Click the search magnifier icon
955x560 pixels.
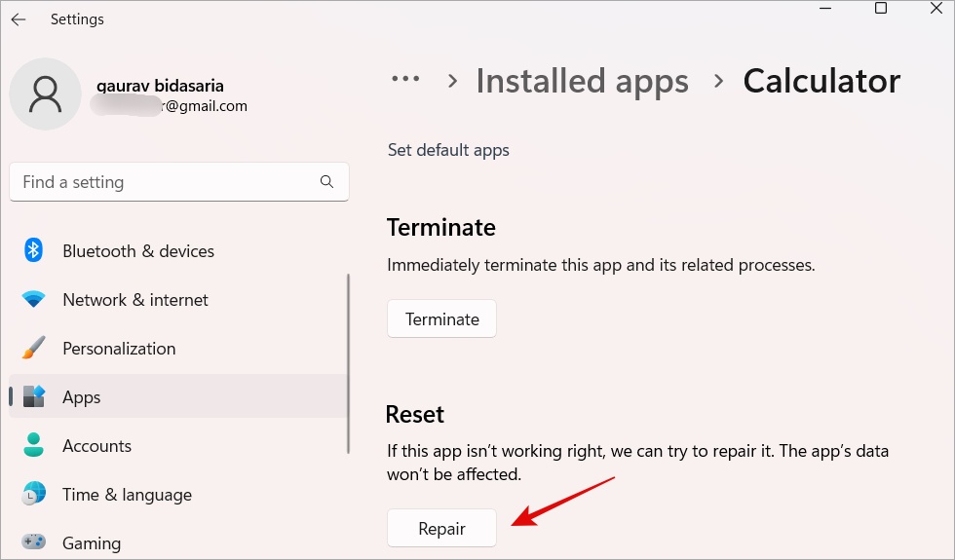326,182
